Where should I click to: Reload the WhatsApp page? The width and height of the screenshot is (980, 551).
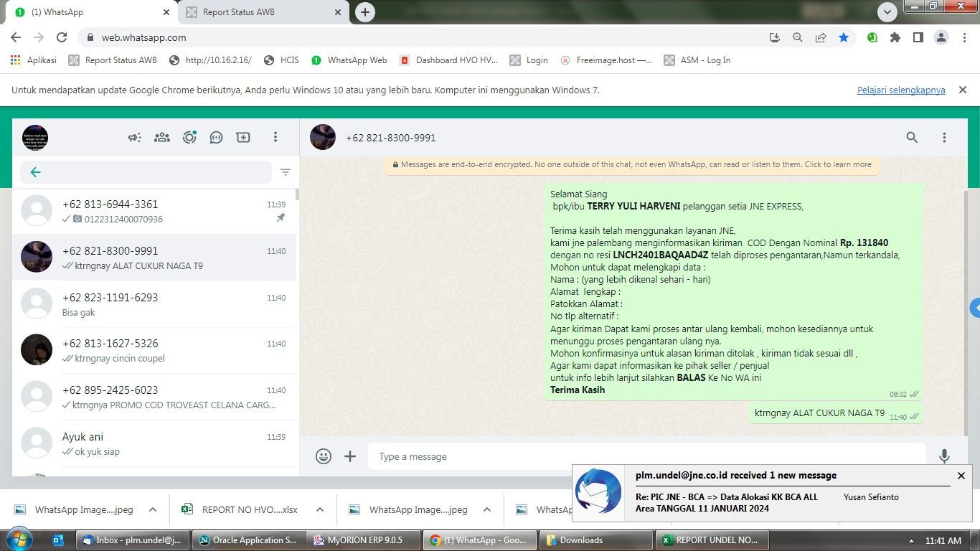62,37
